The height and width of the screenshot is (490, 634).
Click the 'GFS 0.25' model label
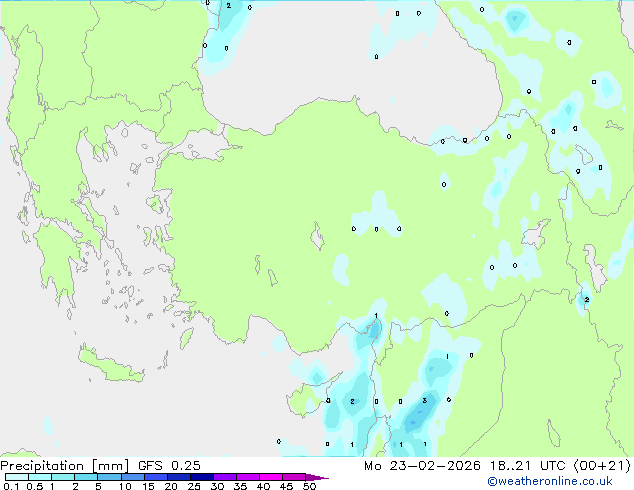169,466
